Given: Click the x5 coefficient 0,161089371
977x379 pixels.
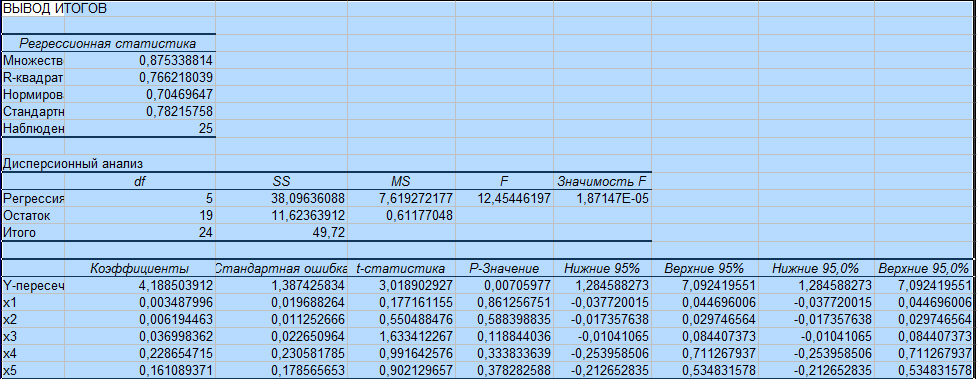Looking at the screenshot, I should pos(176,371).
